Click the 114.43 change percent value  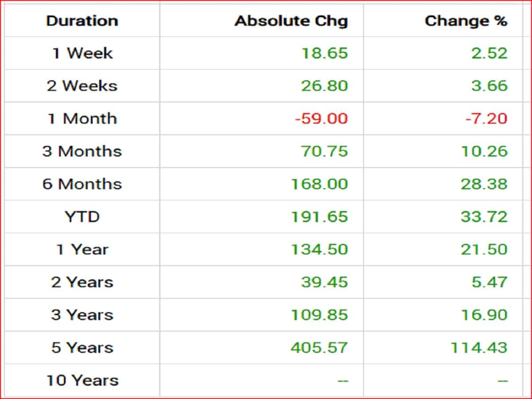(x=479, y=348)
